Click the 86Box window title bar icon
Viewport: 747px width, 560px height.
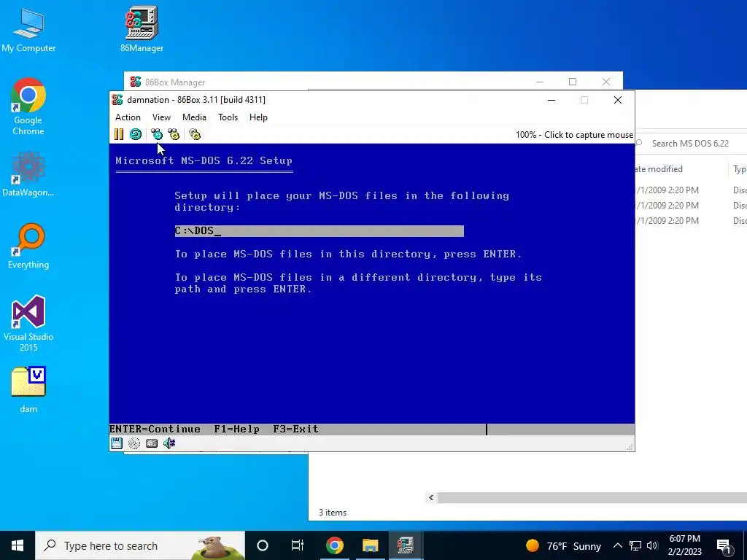coord(117,99)
